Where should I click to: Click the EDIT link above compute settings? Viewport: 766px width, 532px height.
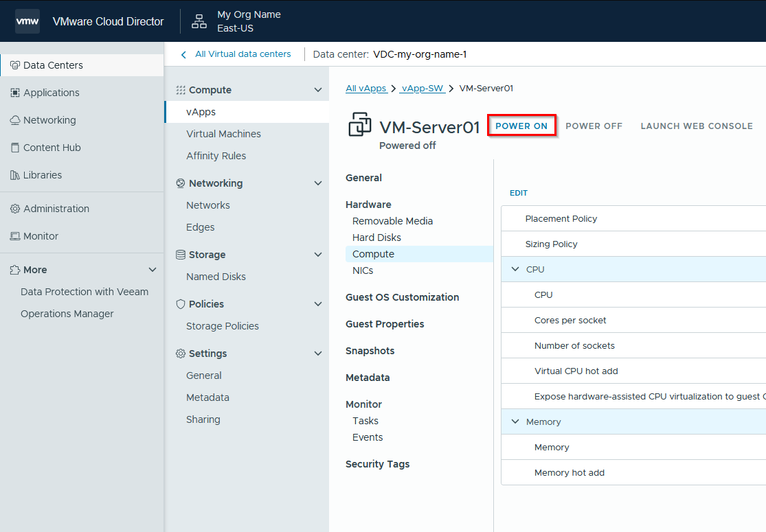(518, 193)
